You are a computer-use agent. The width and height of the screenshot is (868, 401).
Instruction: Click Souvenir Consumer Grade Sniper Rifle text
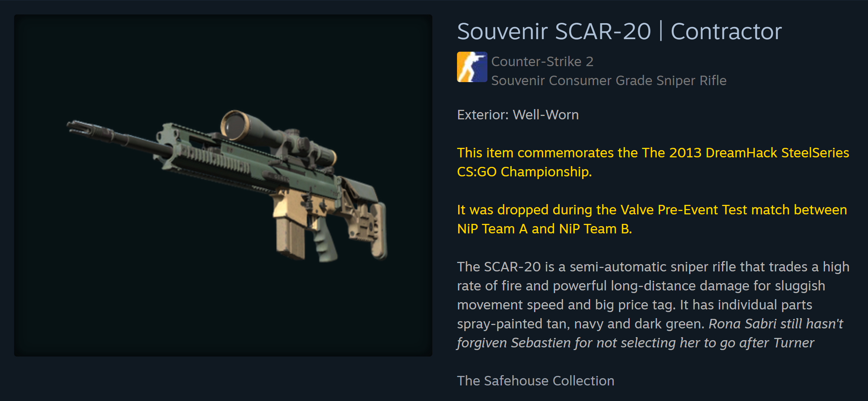pos(609,81)
